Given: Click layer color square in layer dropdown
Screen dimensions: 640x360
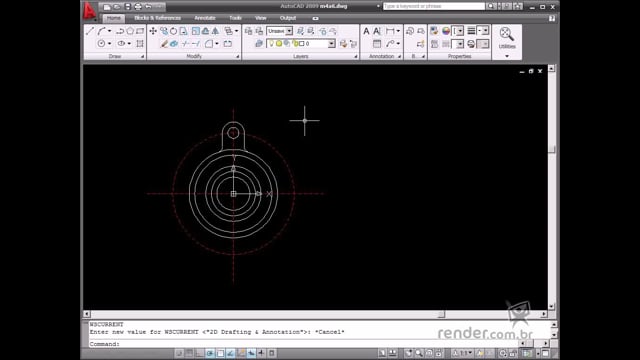Looking at the screenshot, I should 301,43.
